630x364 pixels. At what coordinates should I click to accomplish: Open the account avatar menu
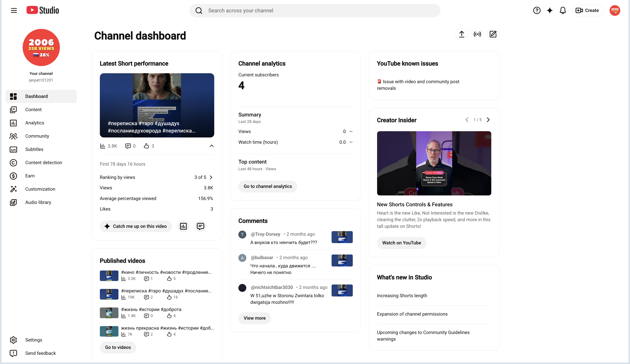click(615, 10)
